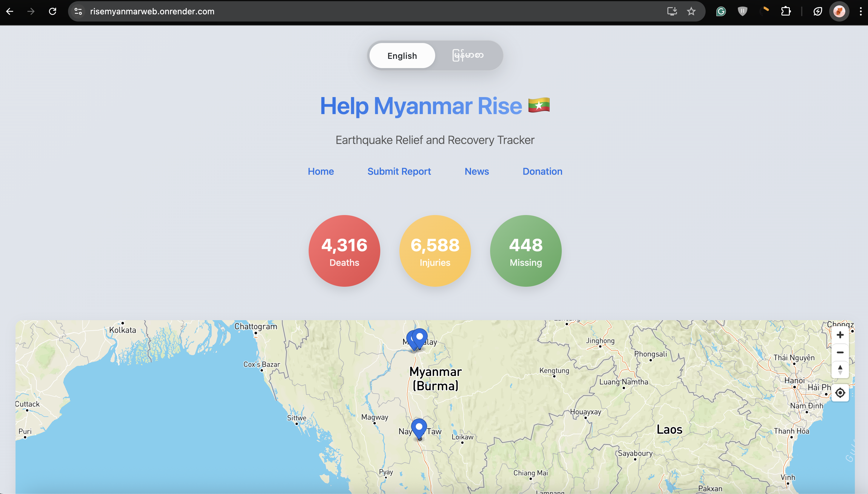868x494 pixels.
Task: Open the browser extensions puzzle icon
Action: 786,12
